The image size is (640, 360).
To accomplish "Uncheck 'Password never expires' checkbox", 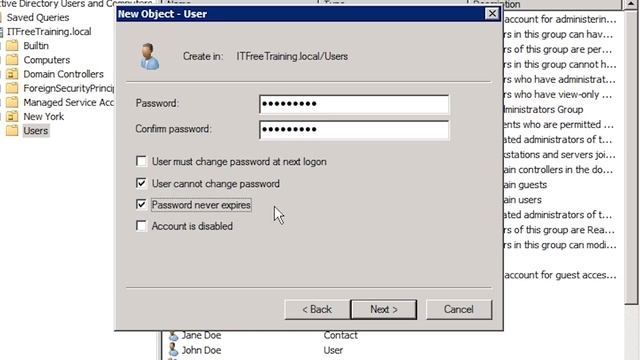I will (141, 204).
